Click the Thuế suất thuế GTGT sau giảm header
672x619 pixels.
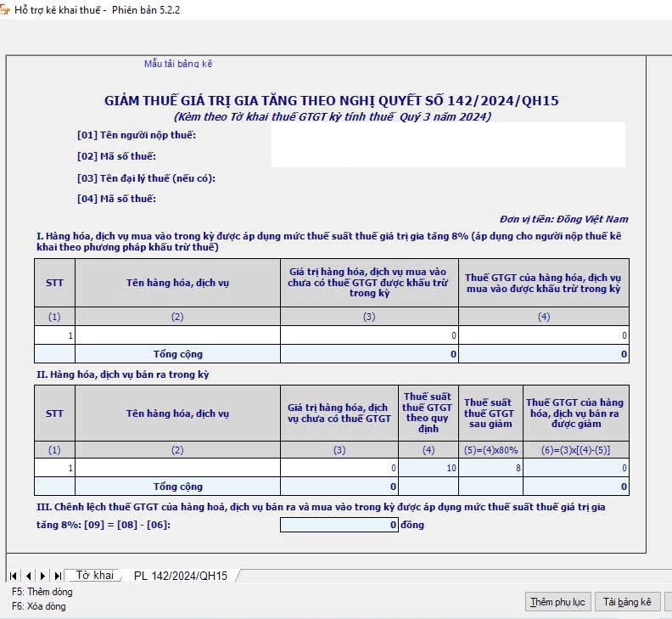pyautogui.click(x=489, y=414)
